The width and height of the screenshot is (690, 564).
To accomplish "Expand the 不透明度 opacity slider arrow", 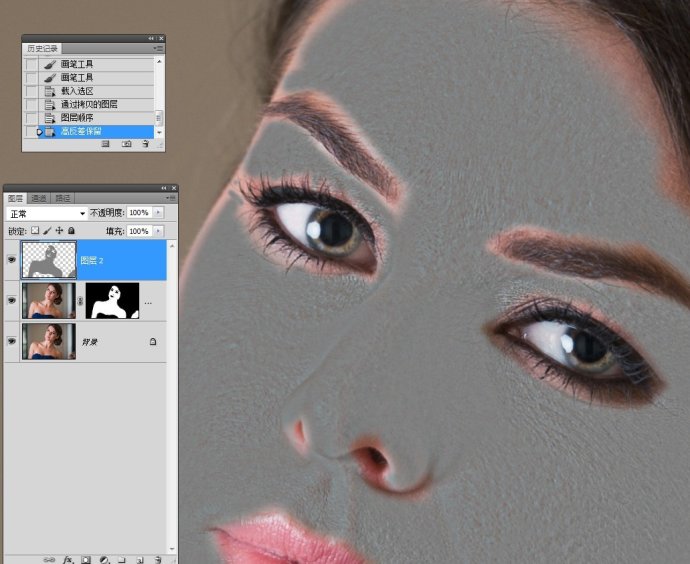I will point(158,212).
